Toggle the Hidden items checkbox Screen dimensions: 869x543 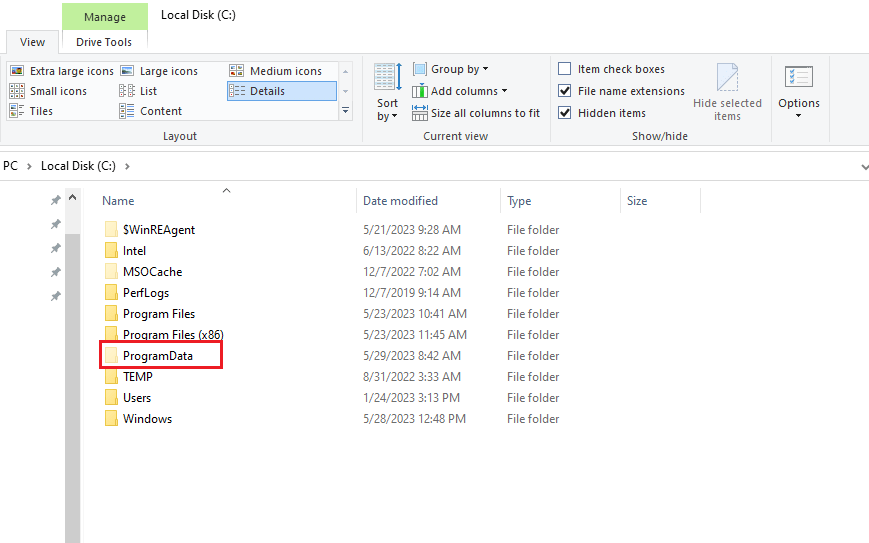pos(565,113)
